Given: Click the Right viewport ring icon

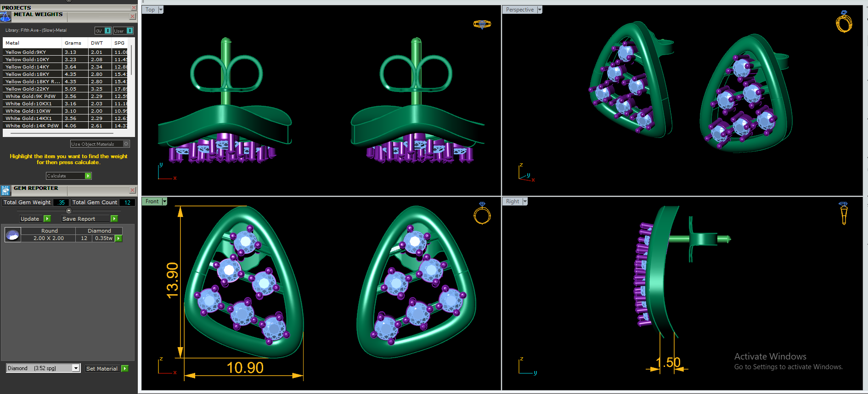Looking at the screenshot, I should tap(843, 213).
